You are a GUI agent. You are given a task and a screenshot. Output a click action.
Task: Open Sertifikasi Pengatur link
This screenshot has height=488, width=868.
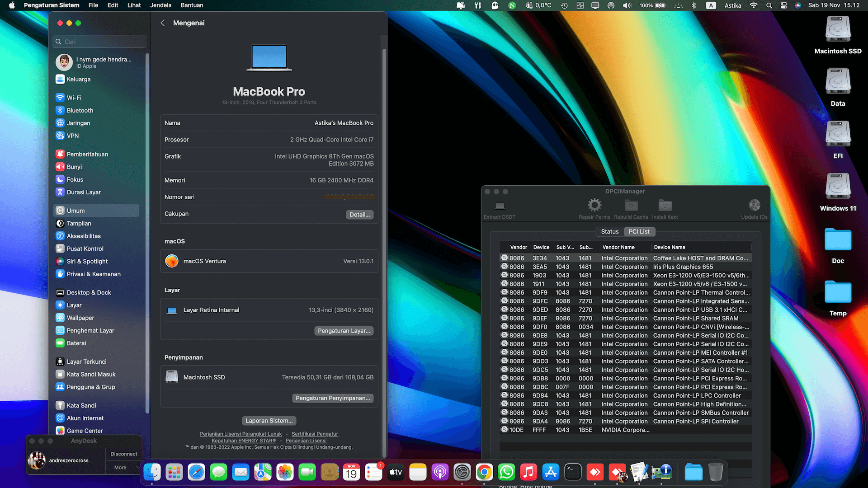[x=315, y=434]
